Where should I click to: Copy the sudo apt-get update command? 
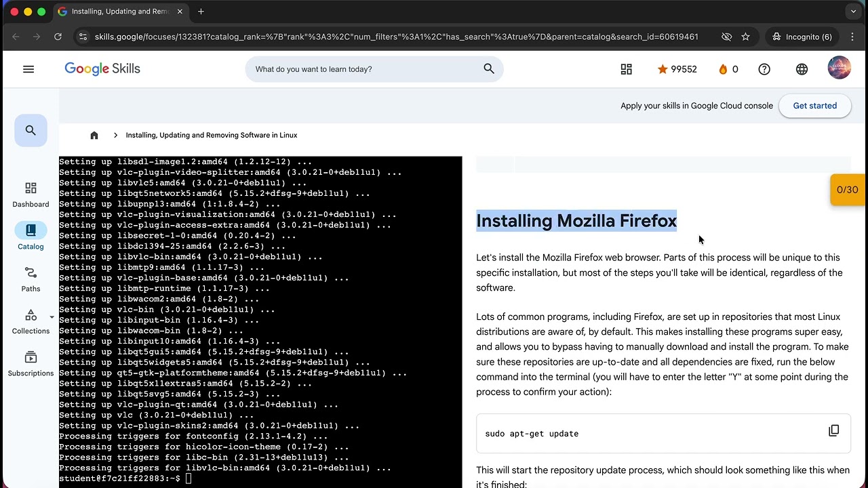pyautogui.click(x=834, y=431)
